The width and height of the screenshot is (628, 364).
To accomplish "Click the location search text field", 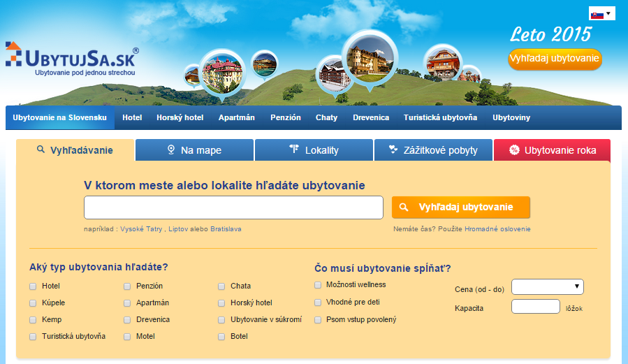I will [233, 208].
